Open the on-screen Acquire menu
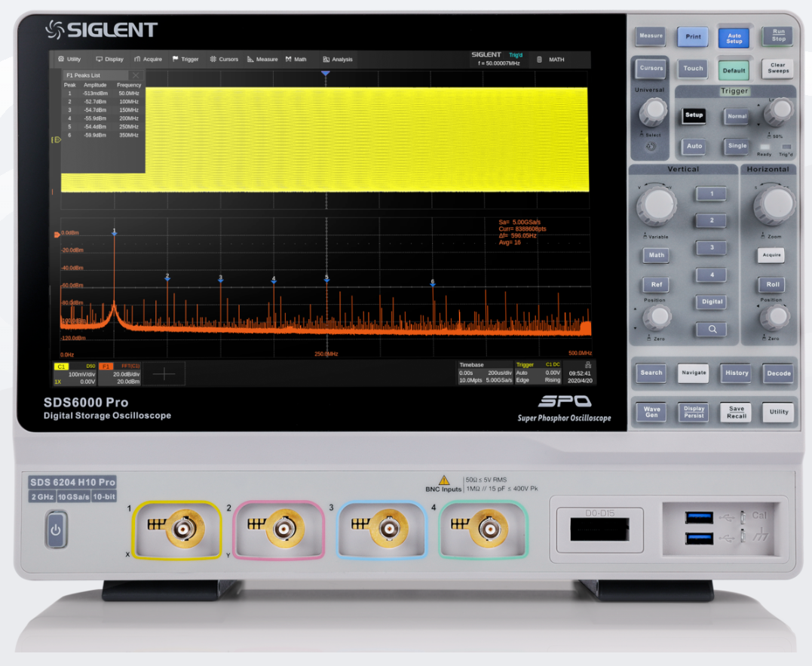Image resolution: width=812 pixels, height=666 pixels. point(148,59)
